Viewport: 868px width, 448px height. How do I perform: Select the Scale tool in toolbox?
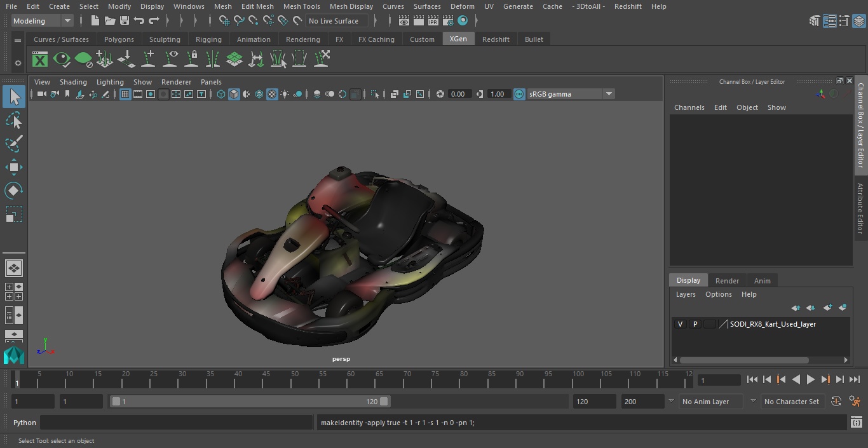pos(13,214)
